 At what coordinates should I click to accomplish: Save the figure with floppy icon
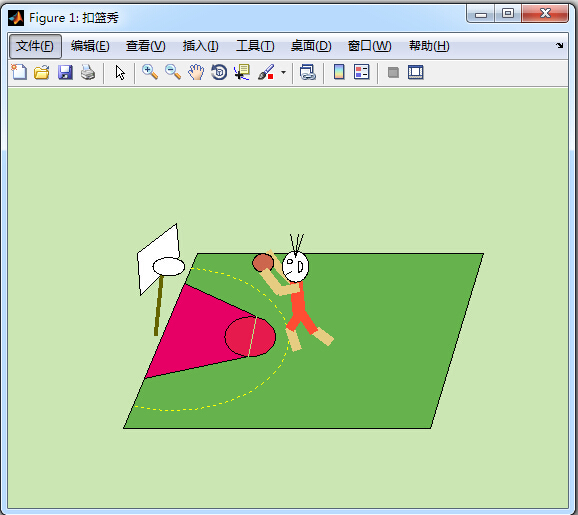tap(65, 72)
